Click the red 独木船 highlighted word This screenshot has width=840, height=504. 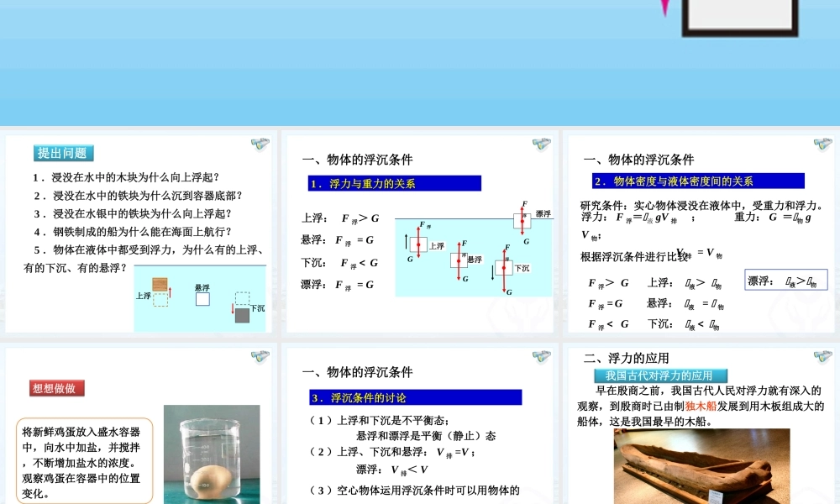(x=701, y=406)
